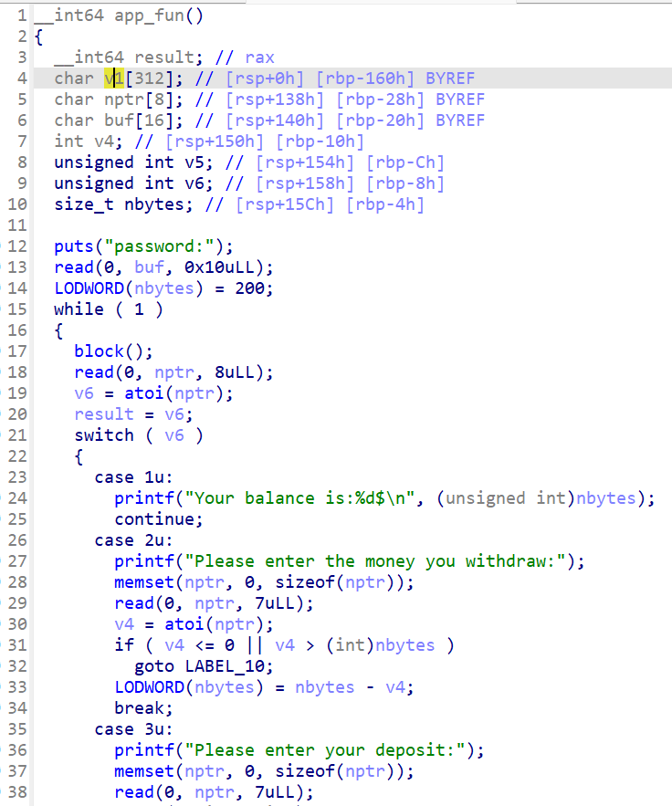Click the goto LABEL_10 target

click(225, 666)
